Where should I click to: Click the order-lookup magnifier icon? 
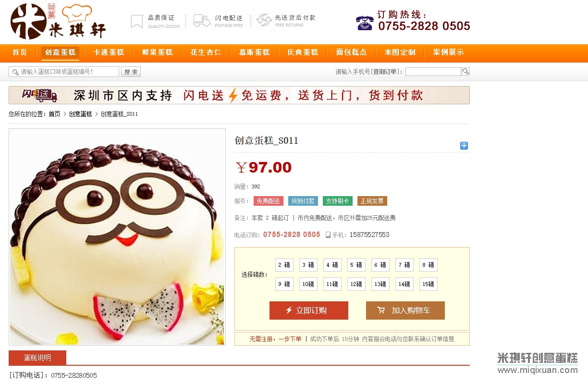(465, 72)
